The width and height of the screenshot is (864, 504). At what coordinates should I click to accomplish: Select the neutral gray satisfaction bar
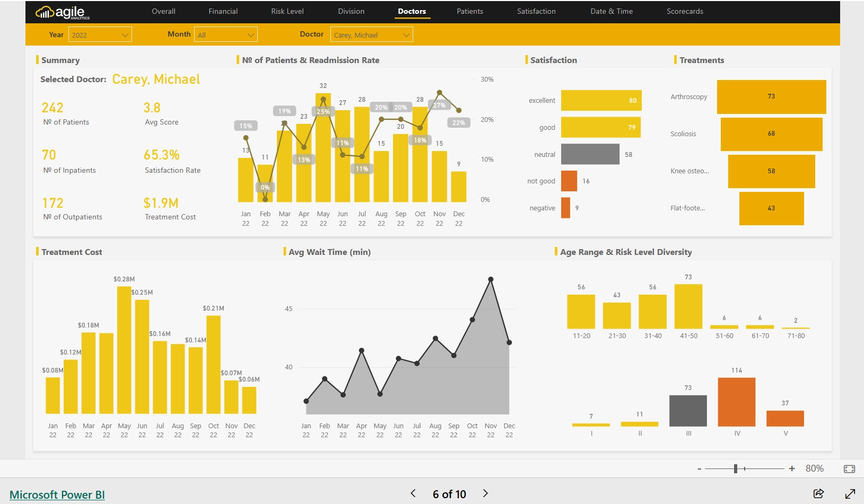tap(590, 154)
